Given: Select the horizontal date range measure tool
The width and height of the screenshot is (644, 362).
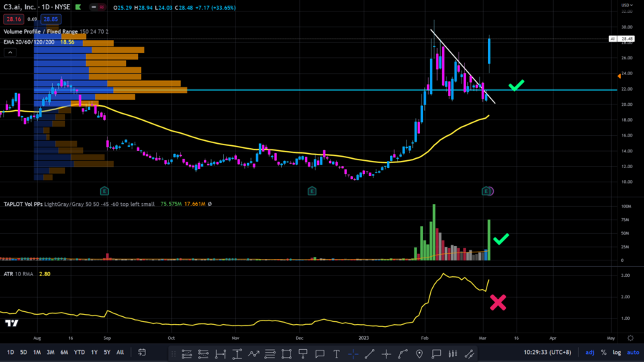Looking at the screenshot, I should pyautogui.click(x=220, y=354).
